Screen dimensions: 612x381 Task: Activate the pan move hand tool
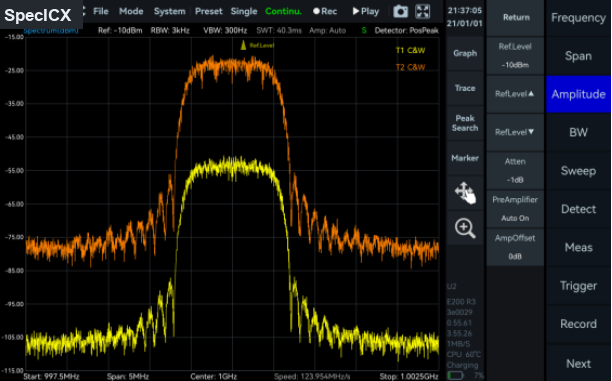pyautogui.click(x=465, y=193)
